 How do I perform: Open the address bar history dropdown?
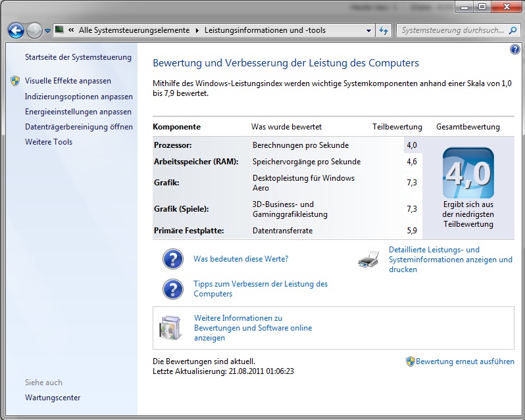(368, 30)
